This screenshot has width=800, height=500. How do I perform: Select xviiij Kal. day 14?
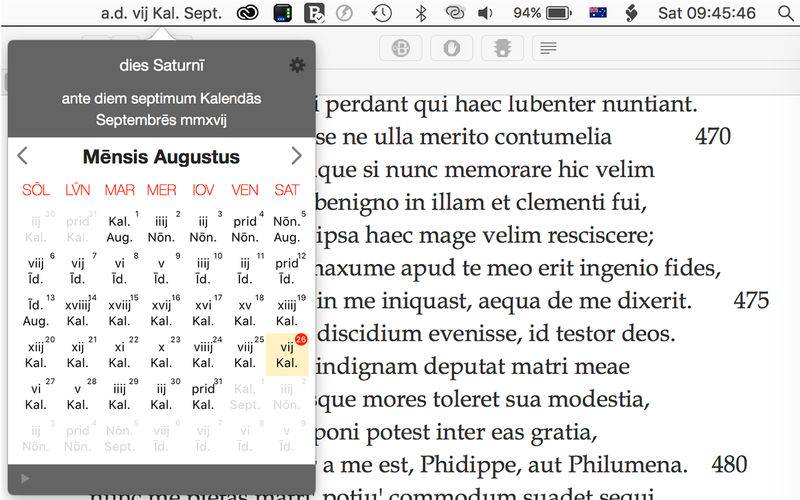(x=78, y=313)
